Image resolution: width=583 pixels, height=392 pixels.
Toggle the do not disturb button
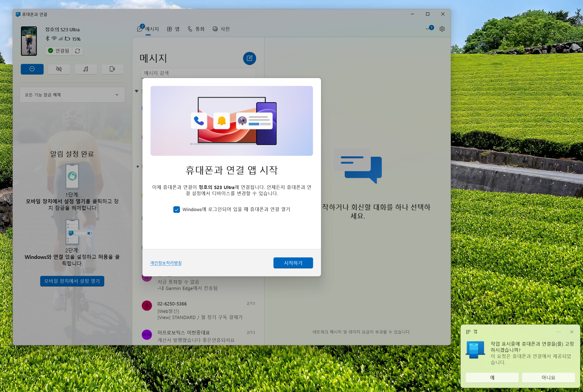click(x=32, y=69)
